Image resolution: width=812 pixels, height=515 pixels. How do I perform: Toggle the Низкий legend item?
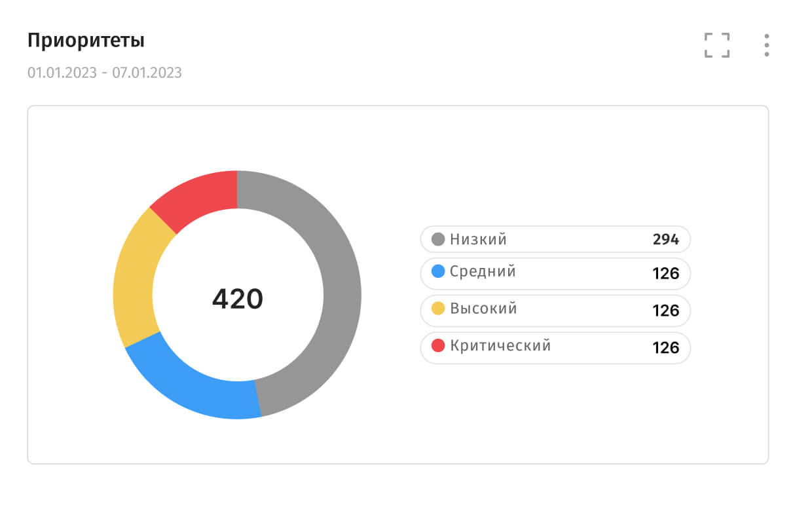pyautogui.click(x=555, y=239)
